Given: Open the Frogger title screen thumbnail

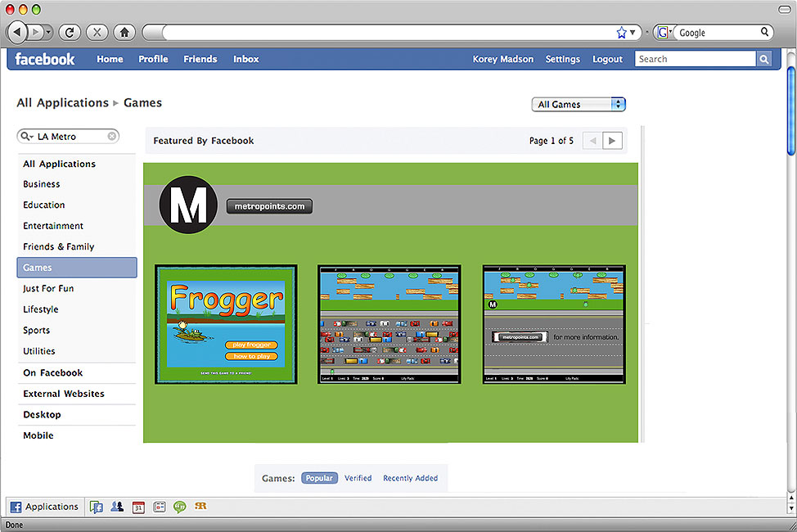Looking at the screenshot, I should point(226,324).
